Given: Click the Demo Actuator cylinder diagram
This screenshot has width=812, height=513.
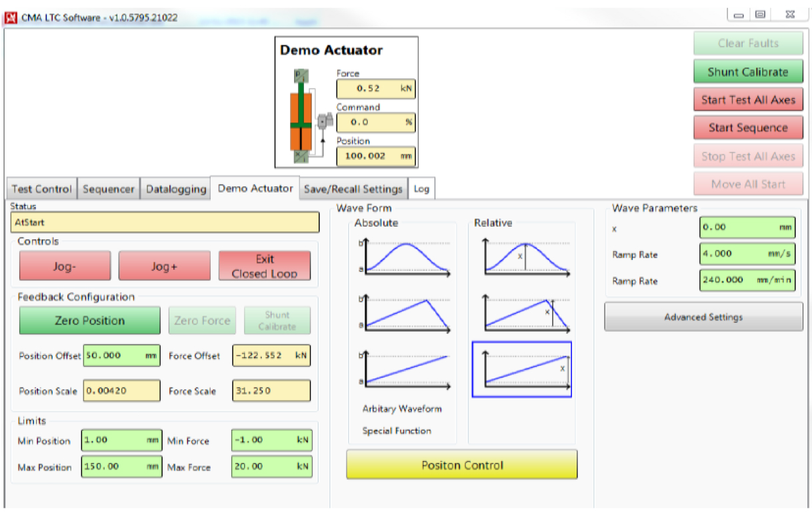Looking at the screenshot, I should coord(301,116).
